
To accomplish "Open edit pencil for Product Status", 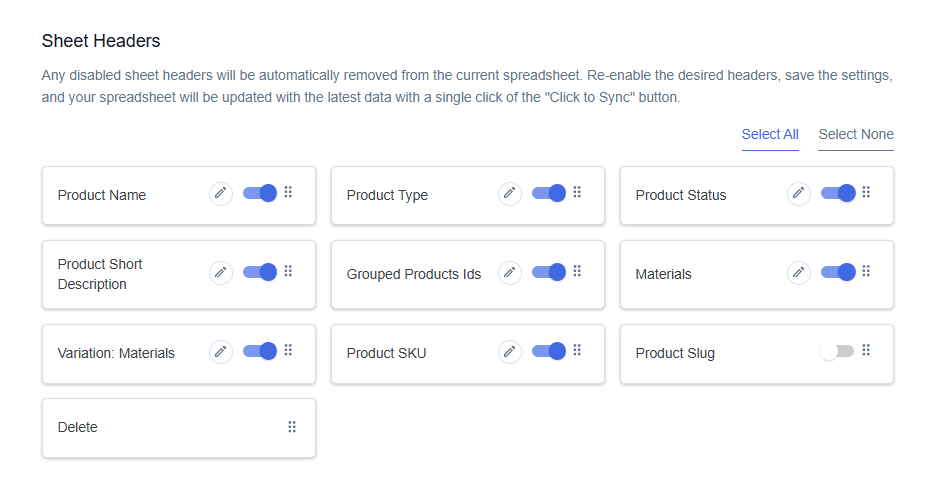I will click(798, 194).
